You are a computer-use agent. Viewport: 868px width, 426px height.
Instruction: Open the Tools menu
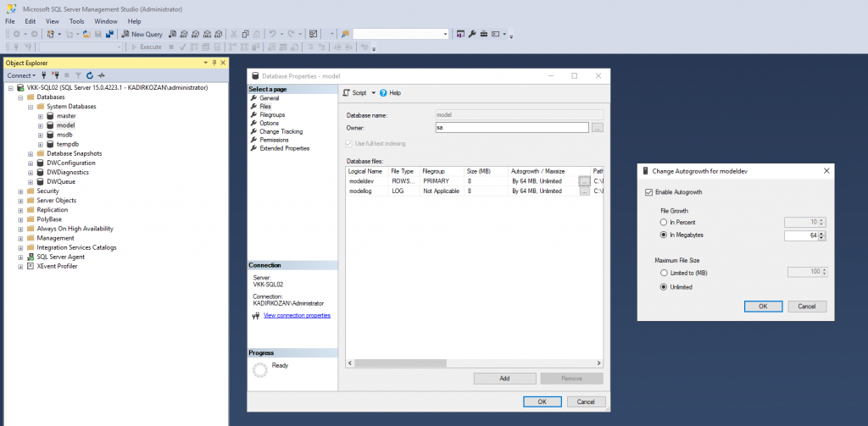coord(76,20)
